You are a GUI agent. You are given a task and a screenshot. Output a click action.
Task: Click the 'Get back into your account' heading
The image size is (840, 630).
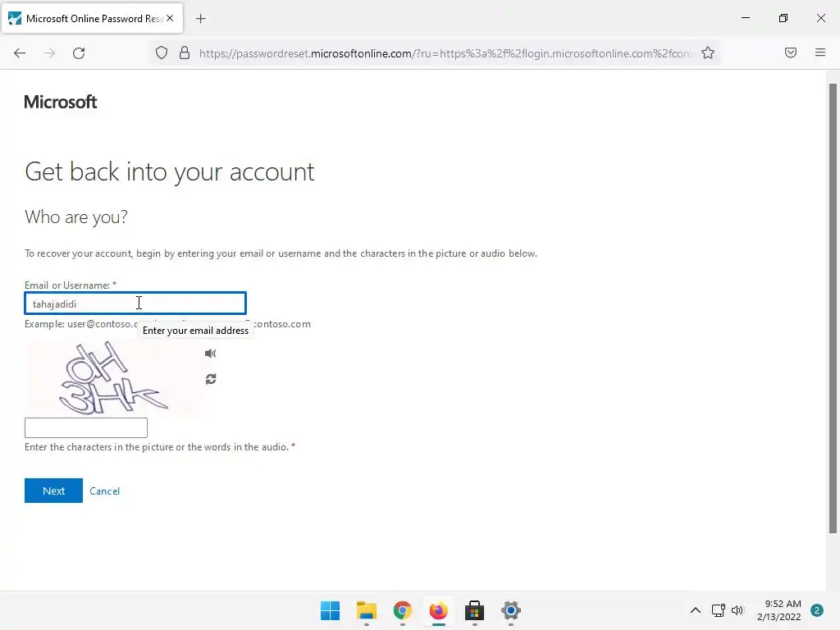point(169,172)
